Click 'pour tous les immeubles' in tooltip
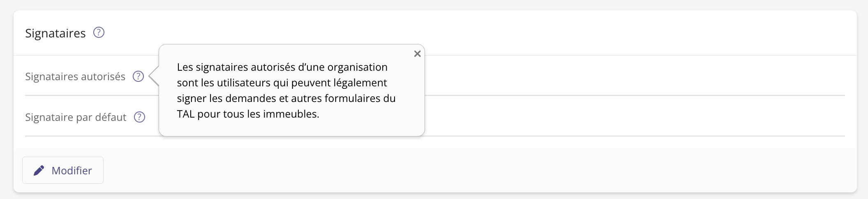The width and height of the screenshot is (868, 199). coord(258,114)
